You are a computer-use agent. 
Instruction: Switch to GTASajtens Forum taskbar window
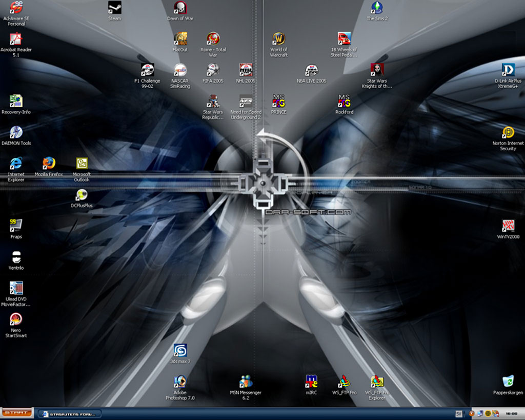[x=69, y=414]
